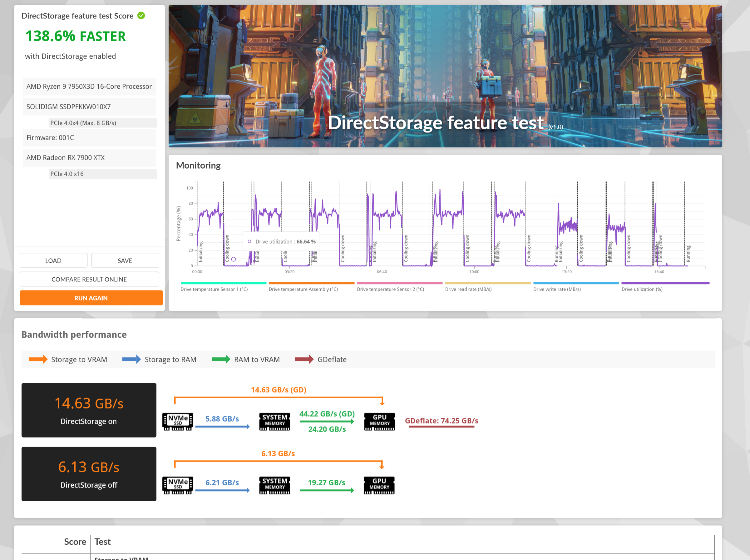Click the blue Storage to RAM legend arrow
750x560 pixels.
(x=131, y=359)
